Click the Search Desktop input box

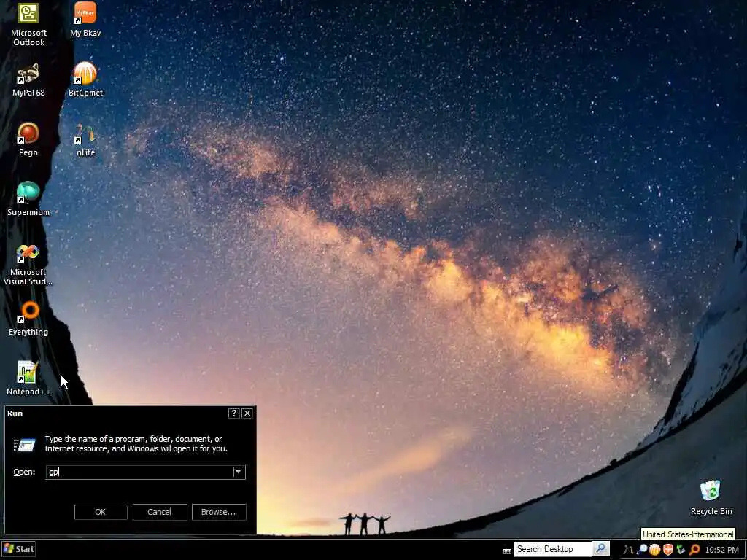[x=553, y=548]
